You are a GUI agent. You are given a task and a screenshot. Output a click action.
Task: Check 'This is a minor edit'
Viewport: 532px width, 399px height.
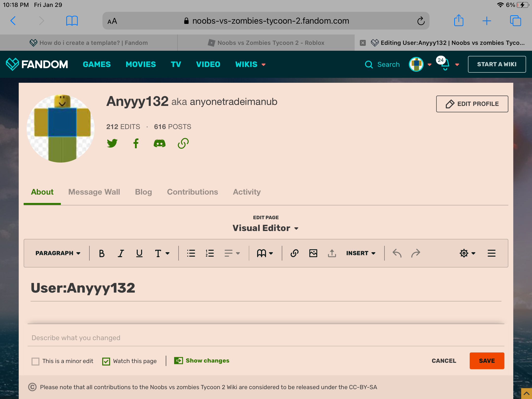35,361
